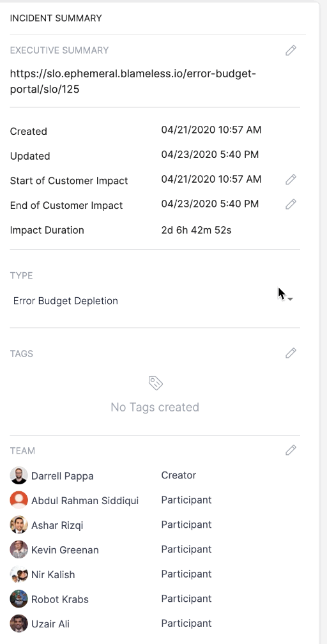Screen dimensions: 327x644
Task: Edit the Executive Summary with pencil icon
Action: coord(291,50)
